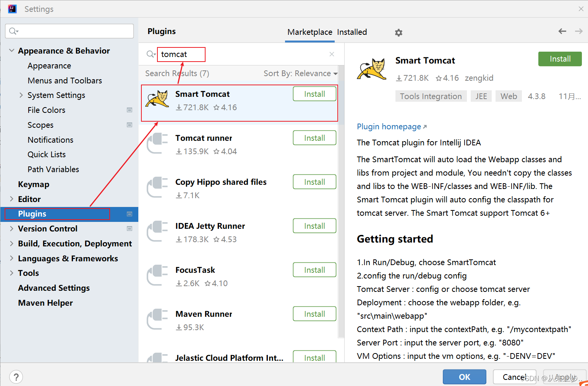Install the Maven Runner plugin
Viewport: 588px width, 386px height.
(314, 314)
